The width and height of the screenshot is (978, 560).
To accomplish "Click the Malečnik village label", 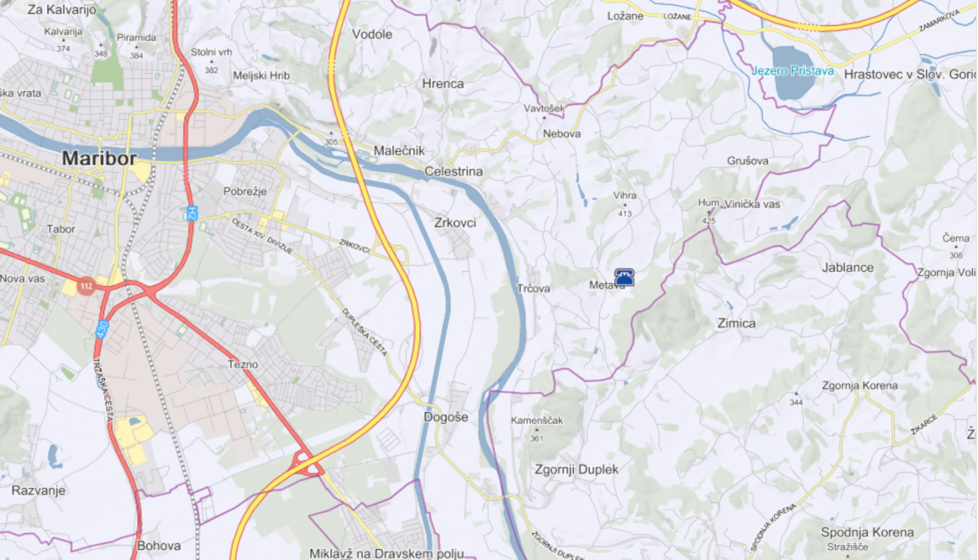I will coord(399,151).
